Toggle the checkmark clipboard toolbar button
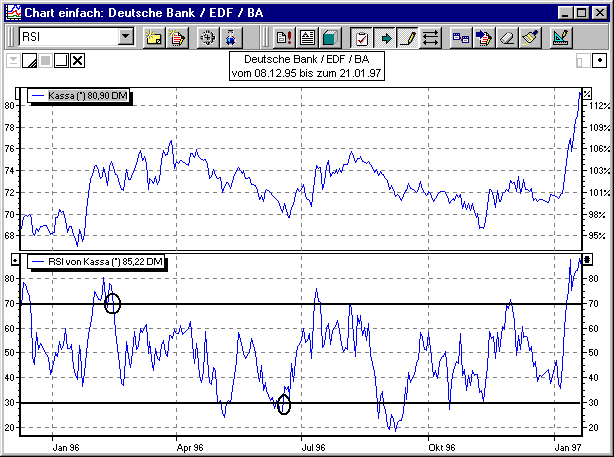 [x=363, y=38]
